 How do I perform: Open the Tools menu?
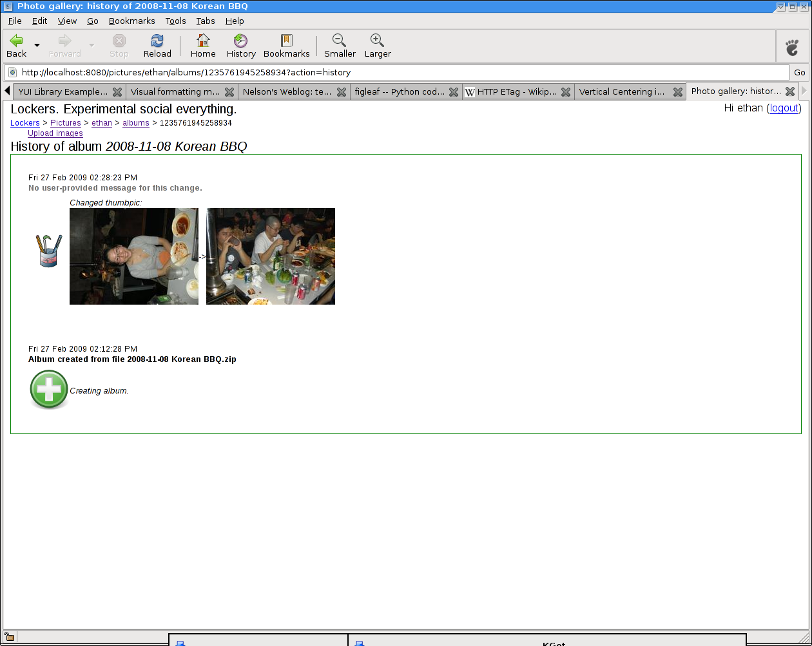point(175,21)
